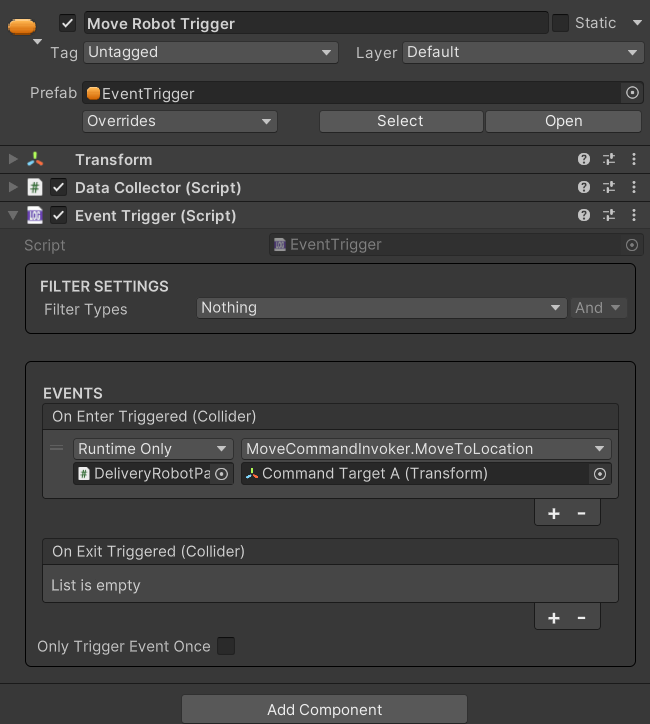
Task: Open Transform component more options menu
Action: (x=634, y=159)
